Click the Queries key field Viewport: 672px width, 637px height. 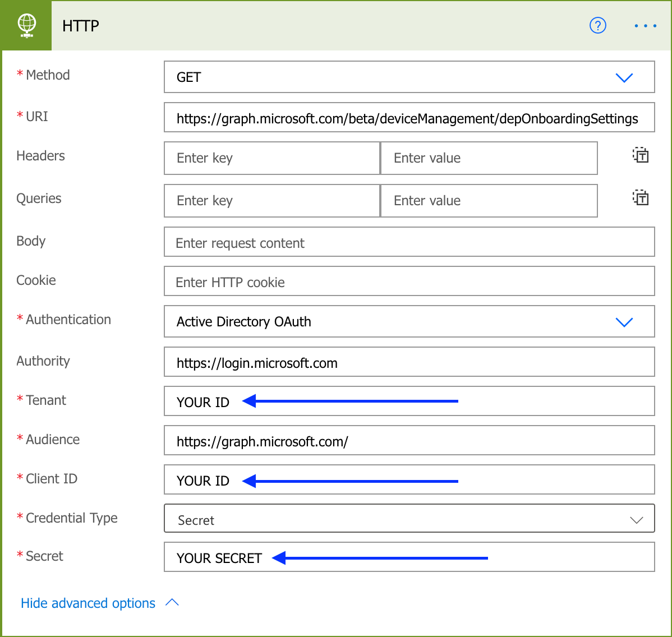click(272, 201)
